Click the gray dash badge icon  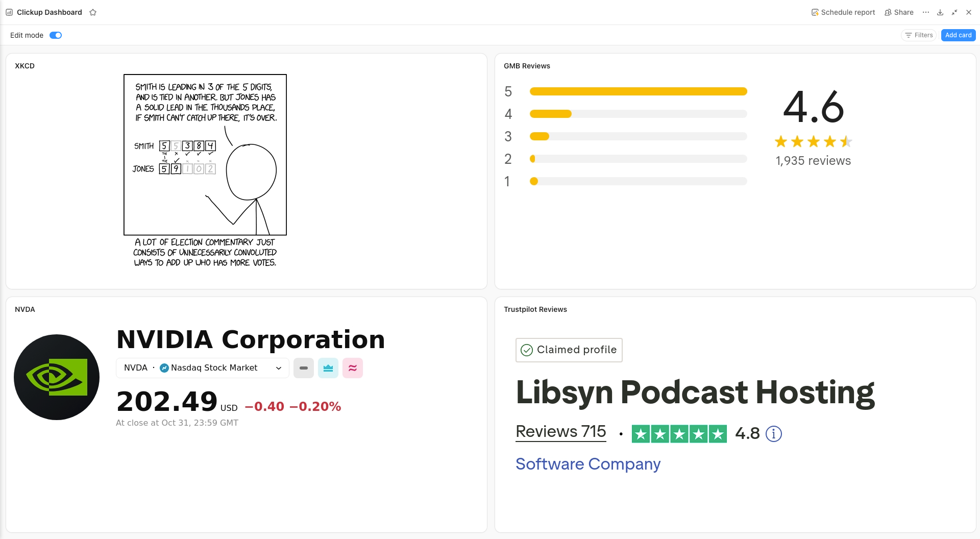pyautogui.click(x=304, y=368)
